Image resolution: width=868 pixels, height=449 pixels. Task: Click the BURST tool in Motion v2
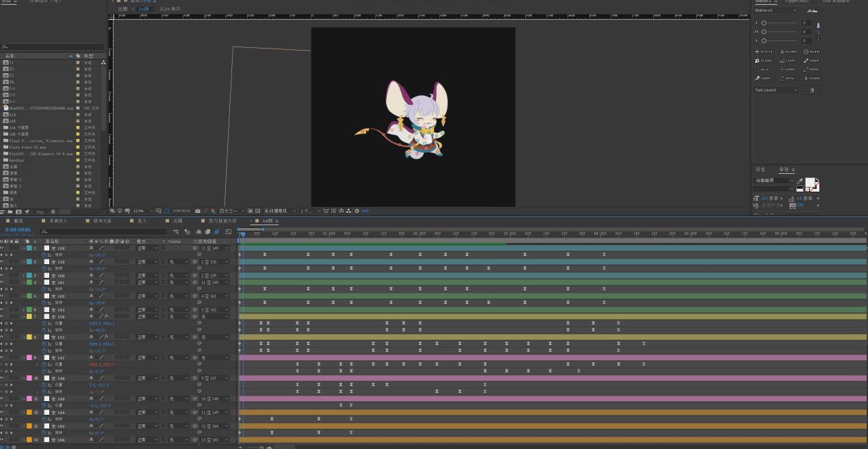(811, 51)
